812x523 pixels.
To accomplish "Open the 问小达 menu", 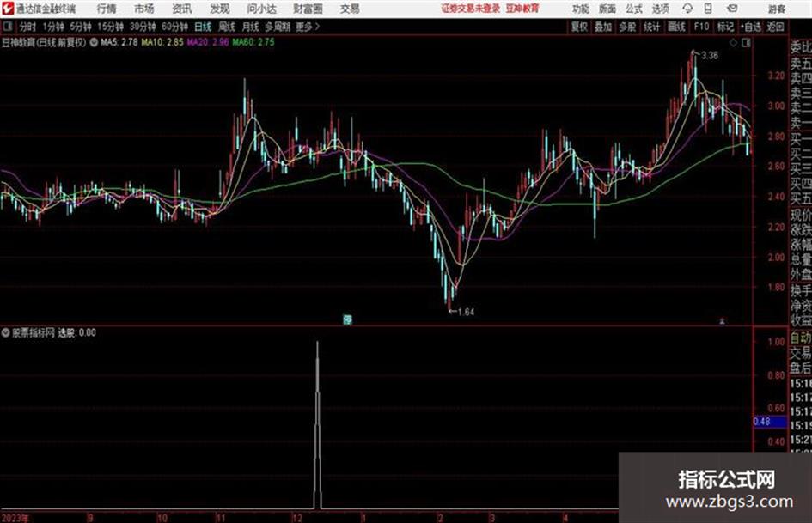I will (x=261, y=9).
